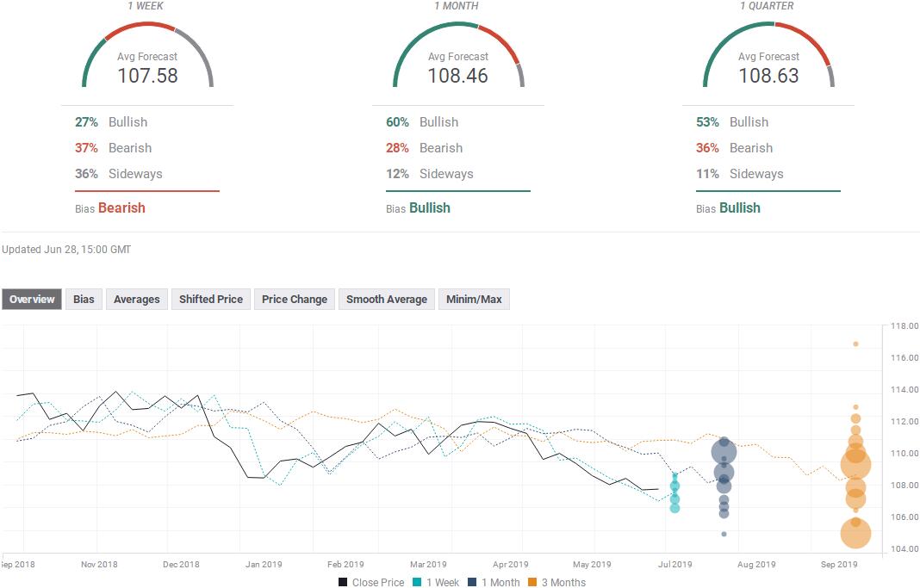
Task: Click the largest dark blue bubble near 110
Action: [724, 453]
